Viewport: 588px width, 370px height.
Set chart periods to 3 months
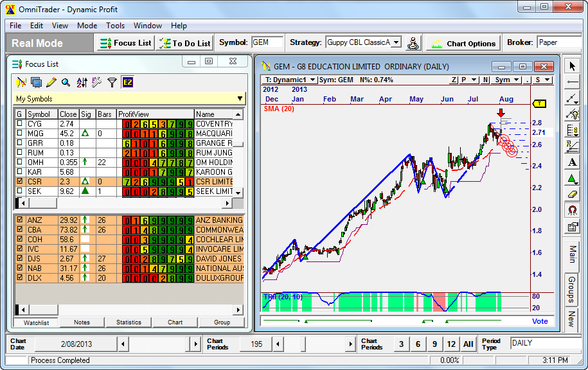401,344
